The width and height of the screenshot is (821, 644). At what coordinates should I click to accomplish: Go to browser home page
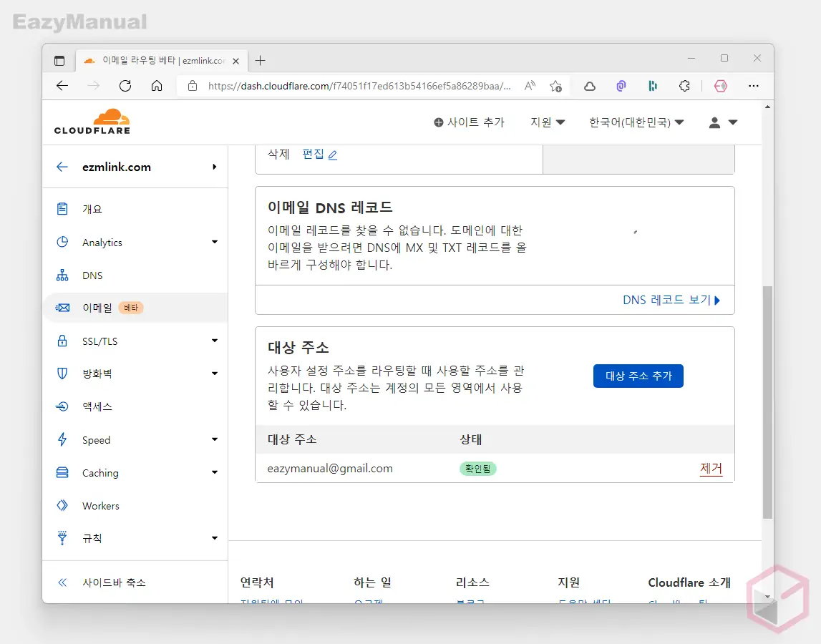[x=157, y=86]
